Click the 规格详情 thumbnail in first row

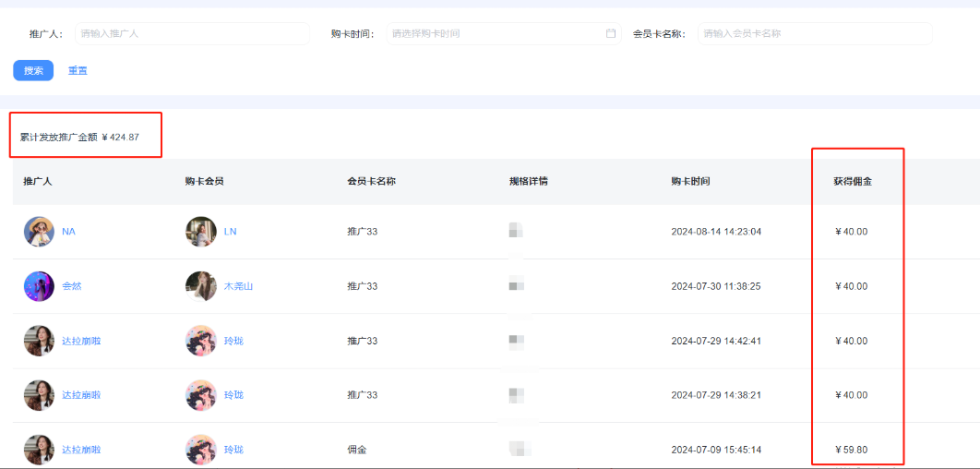(x=516, y=231)
